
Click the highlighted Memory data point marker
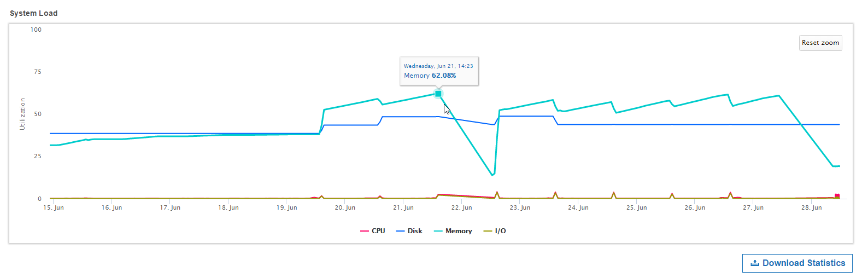pos(438,94)
